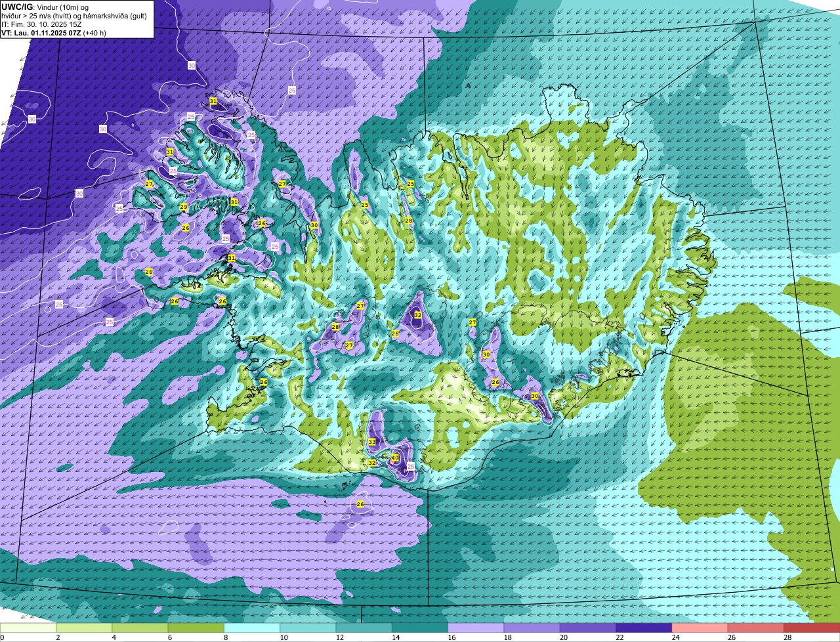Click the legend tick label '6'
The height and width of the screenshot is (642, 840).
click(169, 637)
